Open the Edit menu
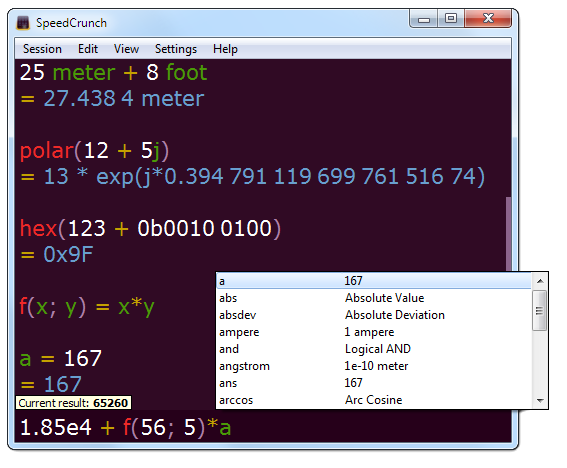 (88, 49)
